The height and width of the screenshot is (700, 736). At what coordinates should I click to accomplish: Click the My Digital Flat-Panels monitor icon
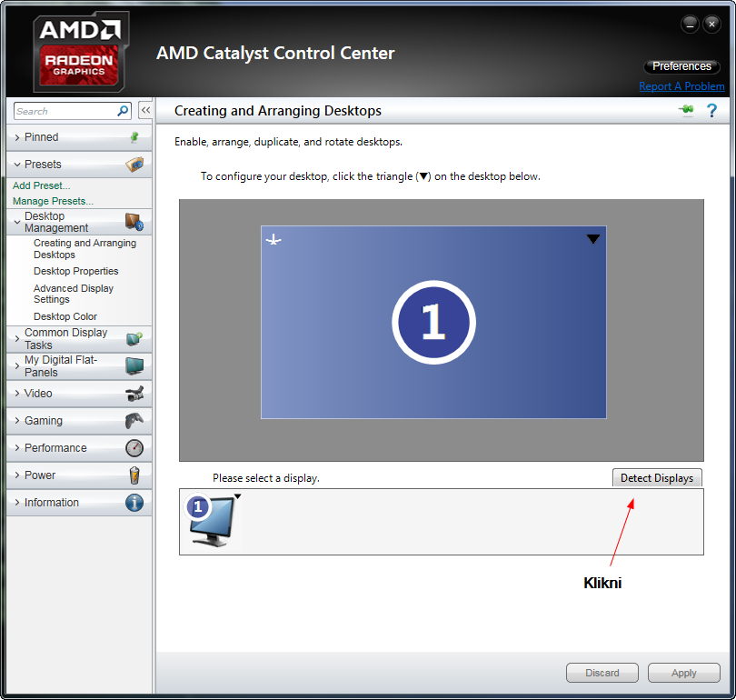coord(134,366)
